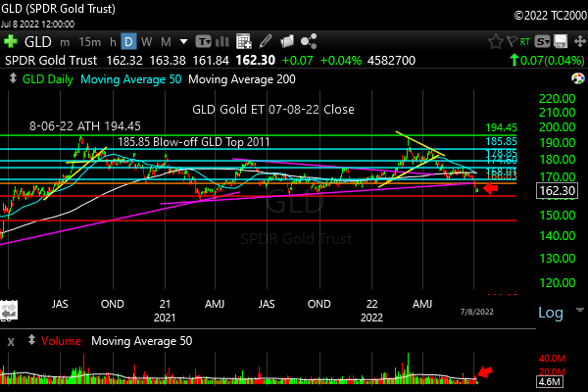Click the 4.6M volume value label
588x392 pixels.
550,382
